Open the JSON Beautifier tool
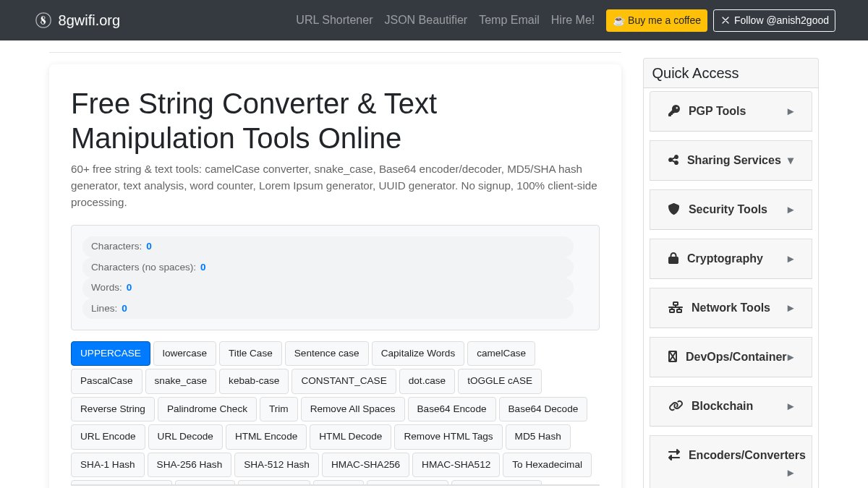Viewport: 868px width, 488px height. pyautogui.click(x=425, y=20)
